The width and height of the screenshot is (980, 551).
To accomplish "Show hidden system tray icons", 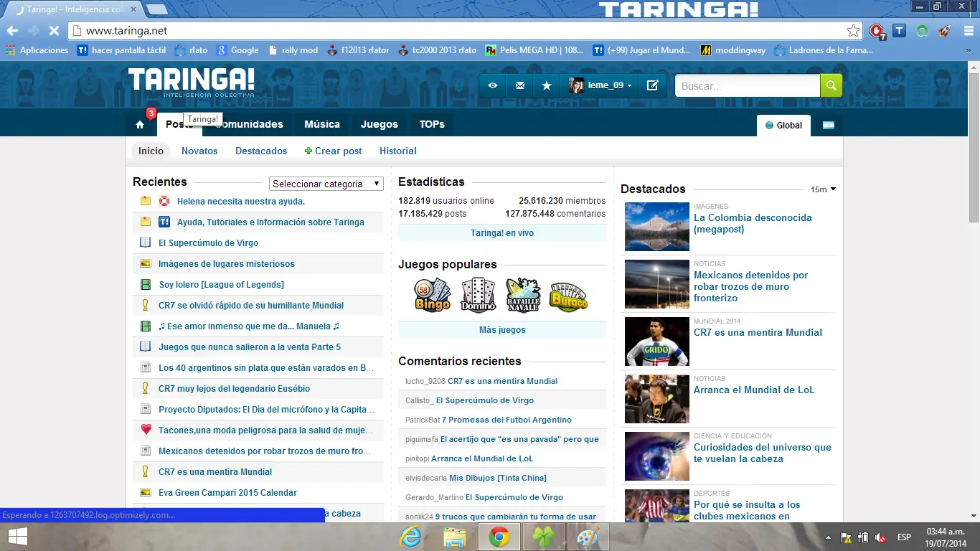I will point(829,537).
